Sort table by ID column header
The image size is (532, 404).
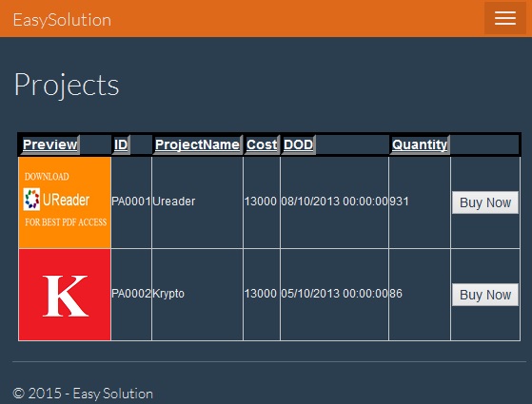tap(121, 144)
